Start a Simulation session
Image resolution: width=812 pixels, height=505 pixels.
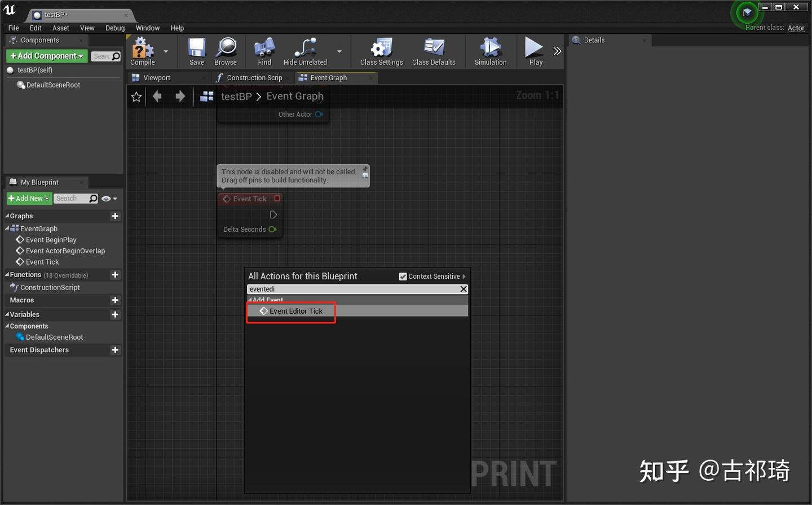[x=490, y=51]
